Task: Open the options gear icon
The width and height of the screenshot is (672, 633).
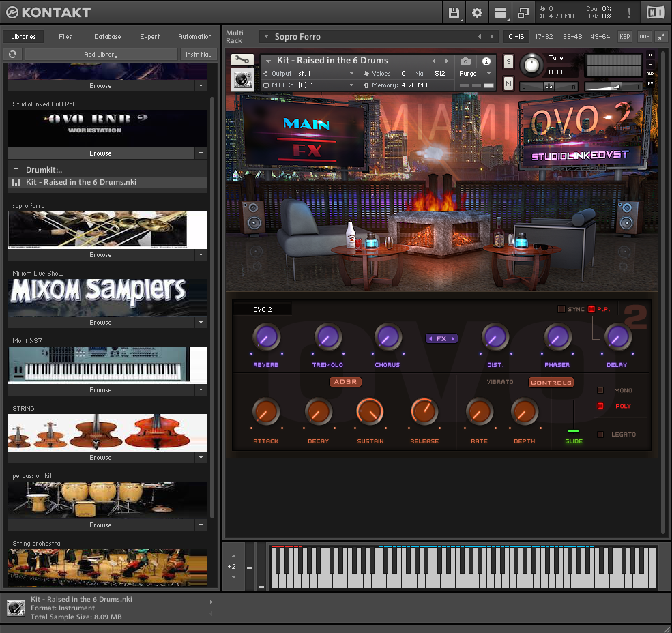Action: [477, 13]
